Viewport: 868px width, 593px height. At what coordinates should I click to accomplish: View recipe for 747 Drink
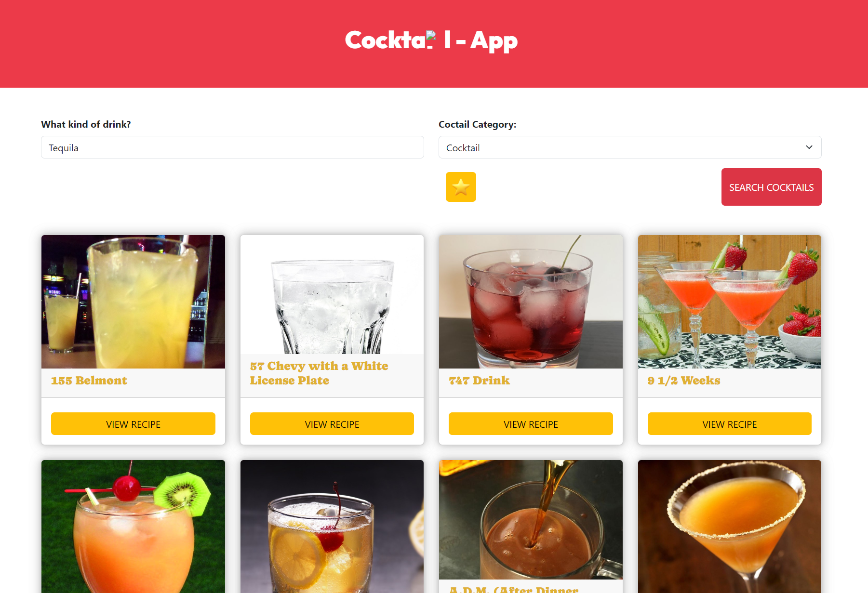pyautogui.click(x=531, y=424)
